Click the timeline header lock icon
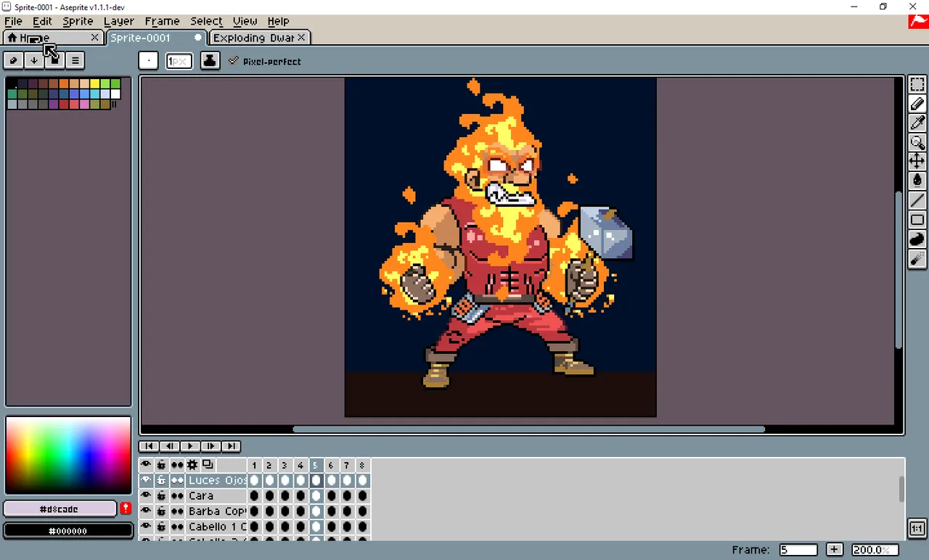The height and width of the screenshot is (560, 929). pyautogui.click(x=161, y=465)
